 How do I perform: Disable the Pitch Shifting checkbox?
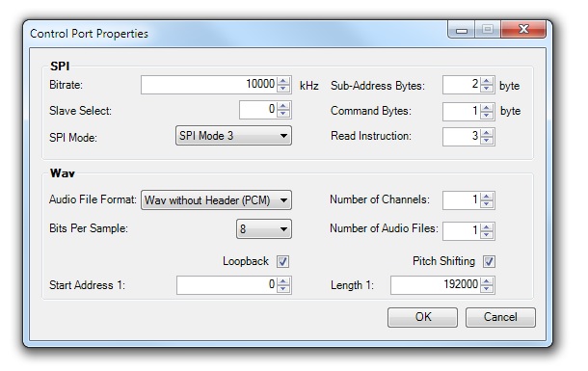coord(489,261)
